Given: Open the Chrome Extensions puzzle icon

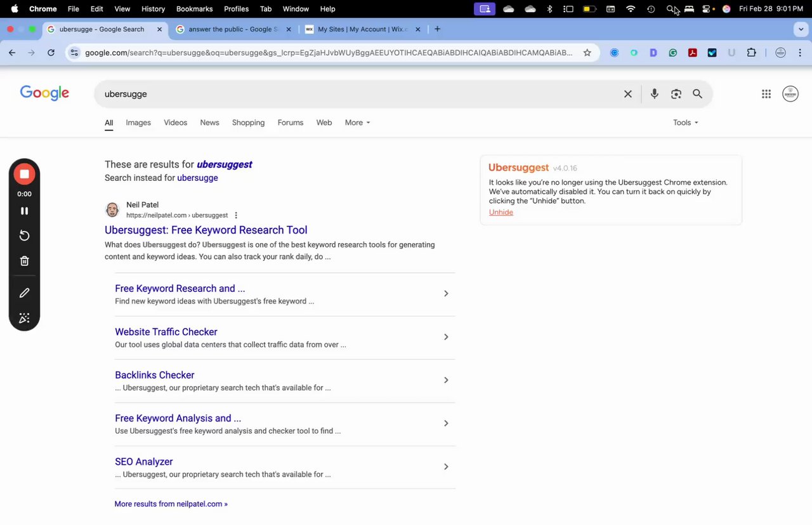Looking at the screenshot, I should [752, 53].
